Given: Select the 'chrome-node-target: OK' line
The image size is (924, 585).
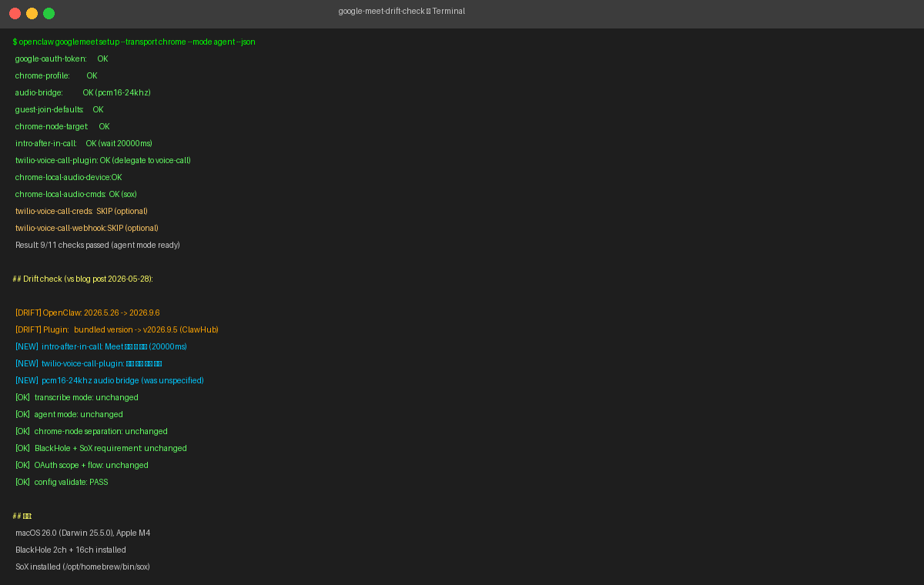Looking at the screenshot, I should point(62,126).
